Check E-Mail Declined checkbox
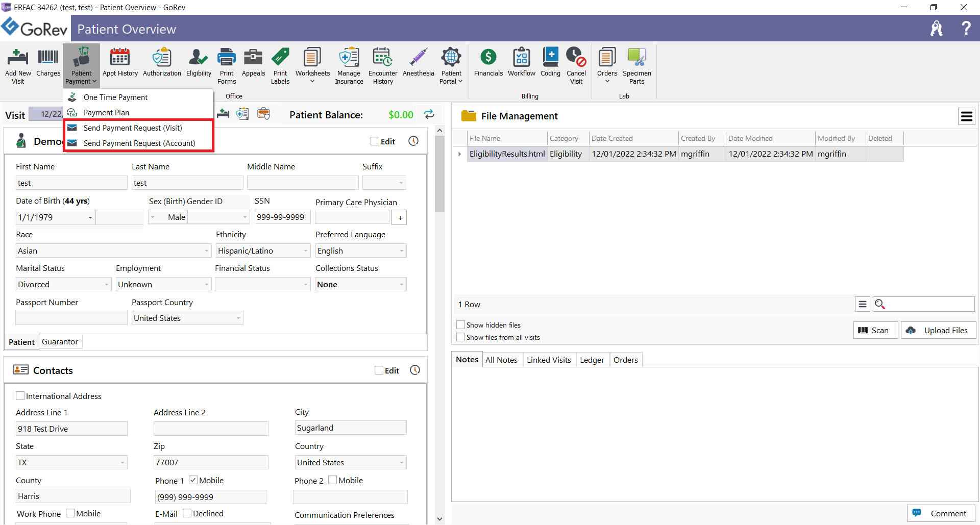This screenshot has height=525, width=980. (x=187, y=513)
